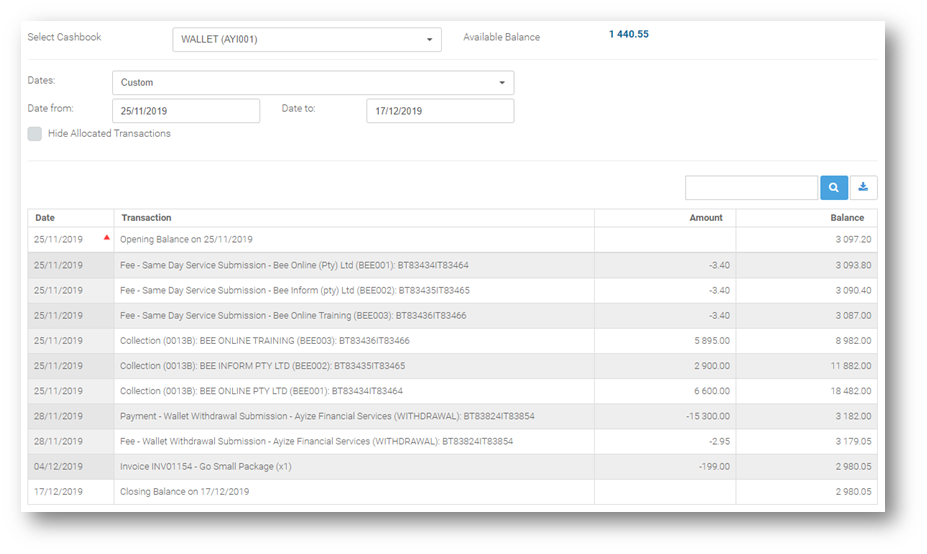The image size is (927, 554).
Task: Select Fee row for Bee Online Training (BEE003)
Action: (x=452, y=316)
